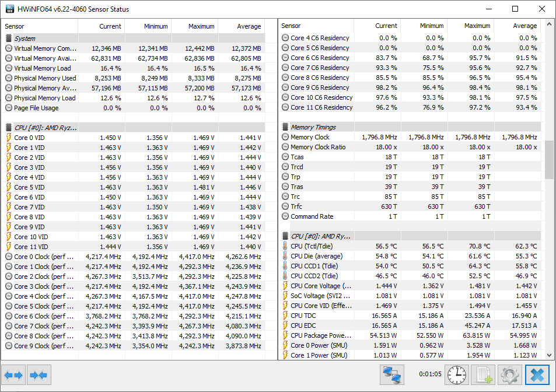This screenshot has width=556, height=392.
Task: Click the Core 11 VID lightning icon
Action: [x=9, y=247]
